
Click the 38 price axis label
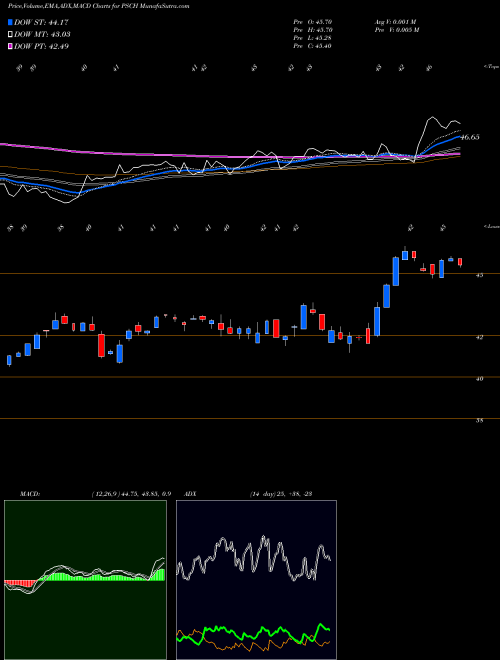(480, 420)
